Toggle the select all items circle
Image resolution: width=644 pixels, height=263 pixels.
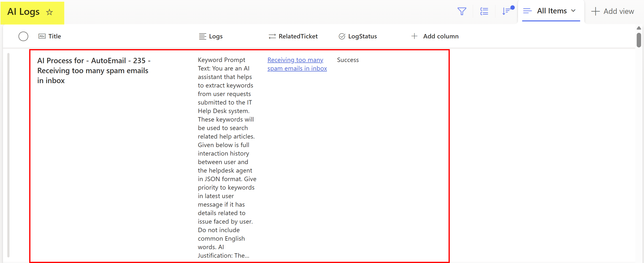pyautogui.click(x=23, y=36)
